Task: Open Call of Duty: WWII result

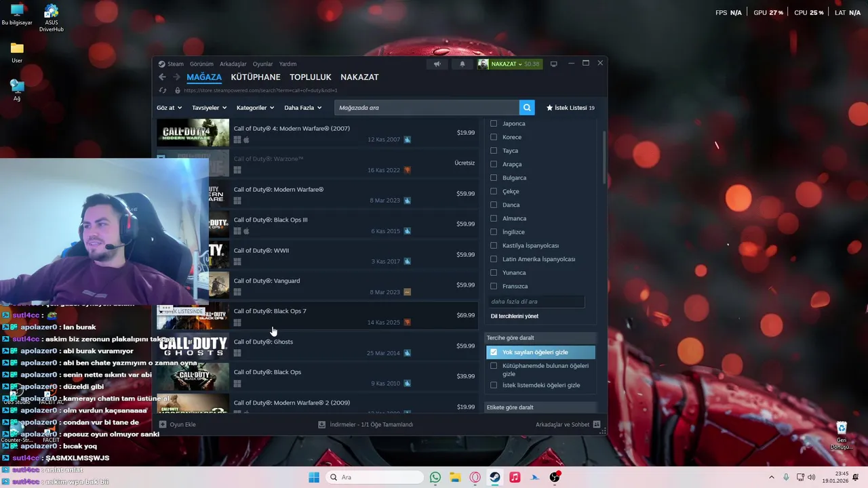Action: (317, 256)
